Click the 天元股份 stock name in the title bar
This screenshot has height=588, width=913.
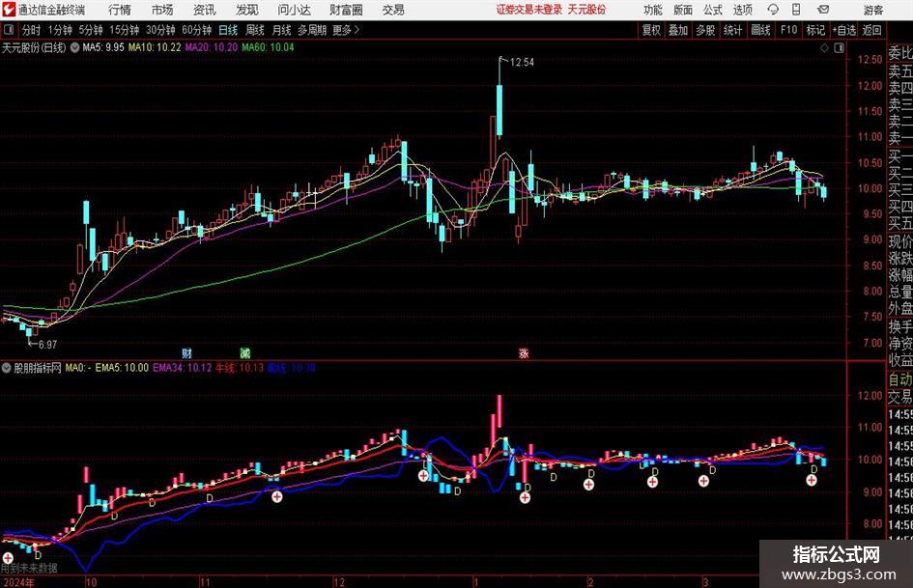(587, 10)
